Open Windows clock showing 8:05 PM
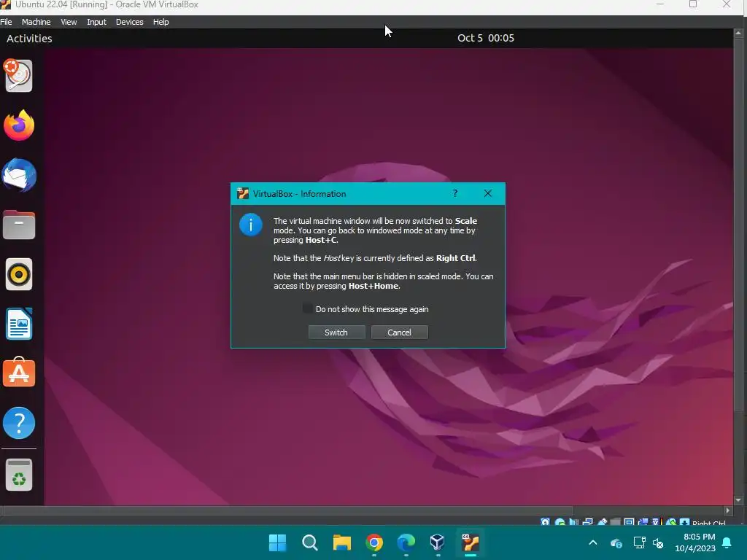747x560 pixels. pyautogui.click(x=695, y=542)
